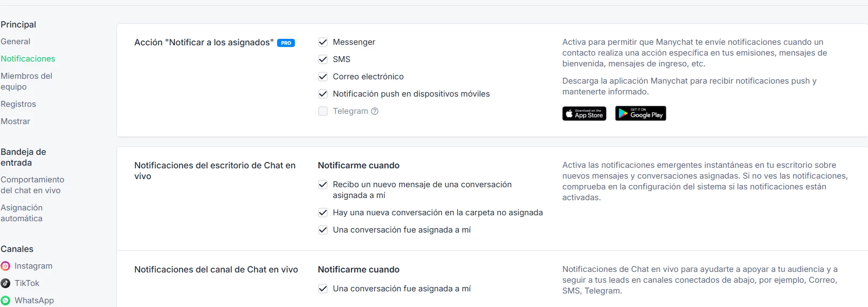Open the App Store download badge
The width and height of the screenshot is (868, 307).
pos(584,113)
